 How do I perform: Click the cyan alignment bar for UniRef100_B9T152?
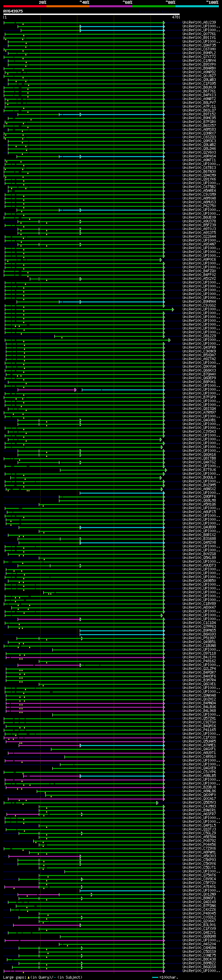pos(112,114)
